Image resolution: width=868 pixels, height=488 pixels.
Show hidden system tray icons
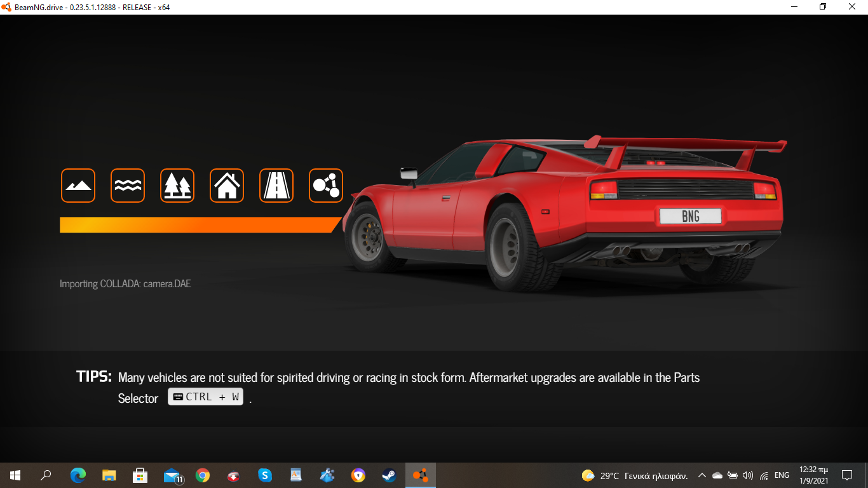point(702,475)
